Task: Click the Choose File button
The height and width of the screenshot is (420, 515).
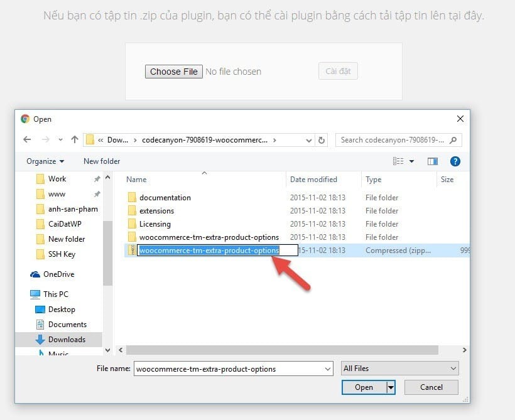Action: coord(174,72)
